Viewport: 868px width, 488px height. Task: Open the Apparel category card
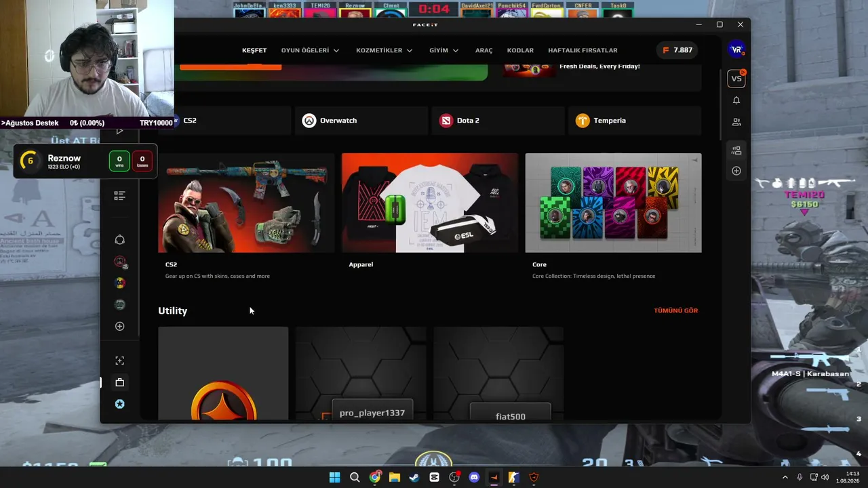430,217
